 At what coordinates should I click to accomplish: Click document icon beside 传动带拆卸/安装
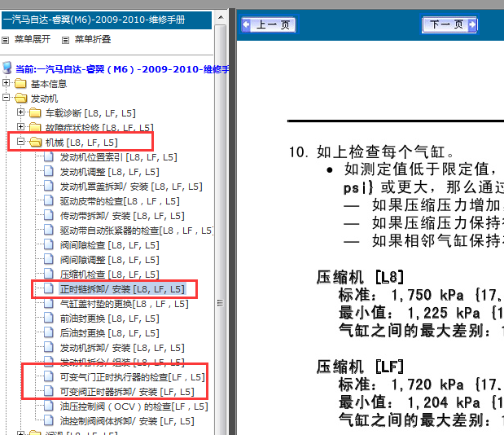(49, 215)
